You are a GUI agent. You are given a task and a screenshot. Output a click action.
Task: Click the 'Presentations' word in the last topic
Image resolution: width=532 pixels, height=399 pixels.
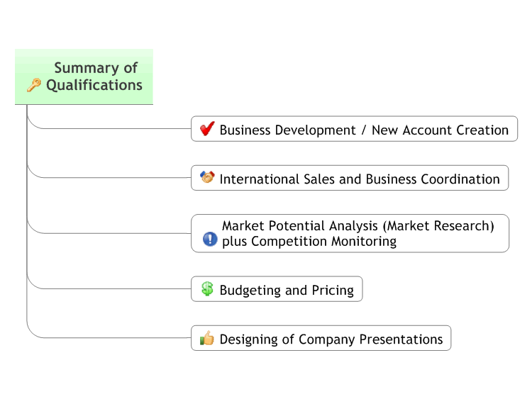[401, 339]
